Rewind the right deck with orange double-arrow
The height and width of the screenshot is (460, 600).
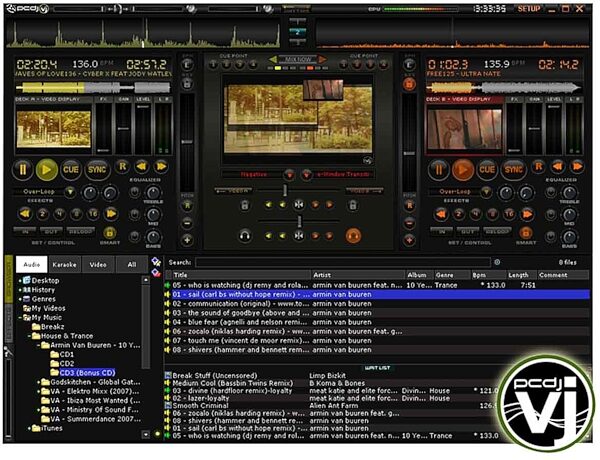[x=558, y=166]
